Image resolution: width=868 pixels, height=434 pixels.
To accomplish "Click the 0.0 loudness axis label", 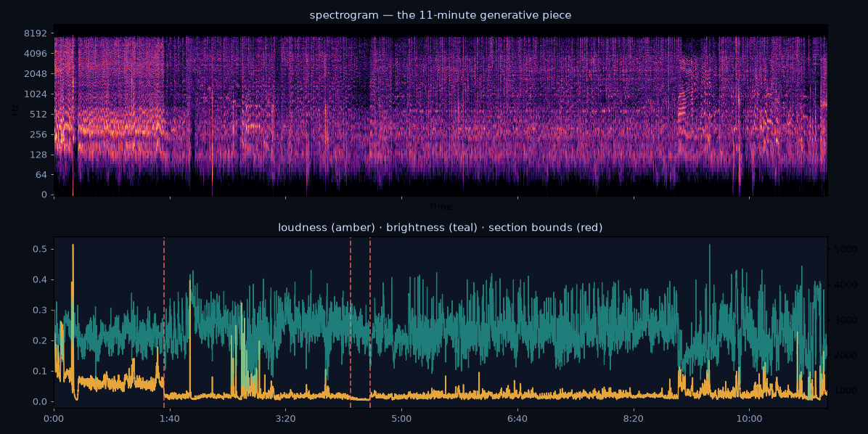I will 41,401.
